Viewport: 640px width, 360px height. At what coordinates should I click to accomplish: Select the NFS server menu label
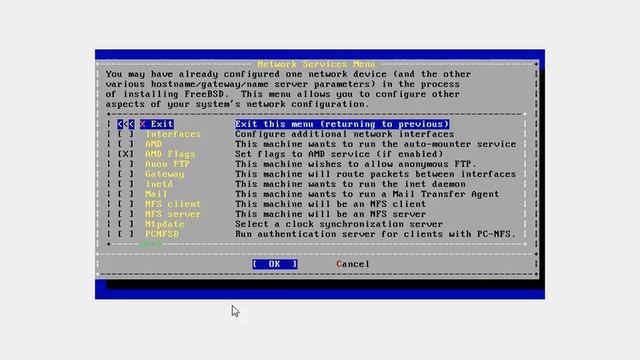point(173,214)
